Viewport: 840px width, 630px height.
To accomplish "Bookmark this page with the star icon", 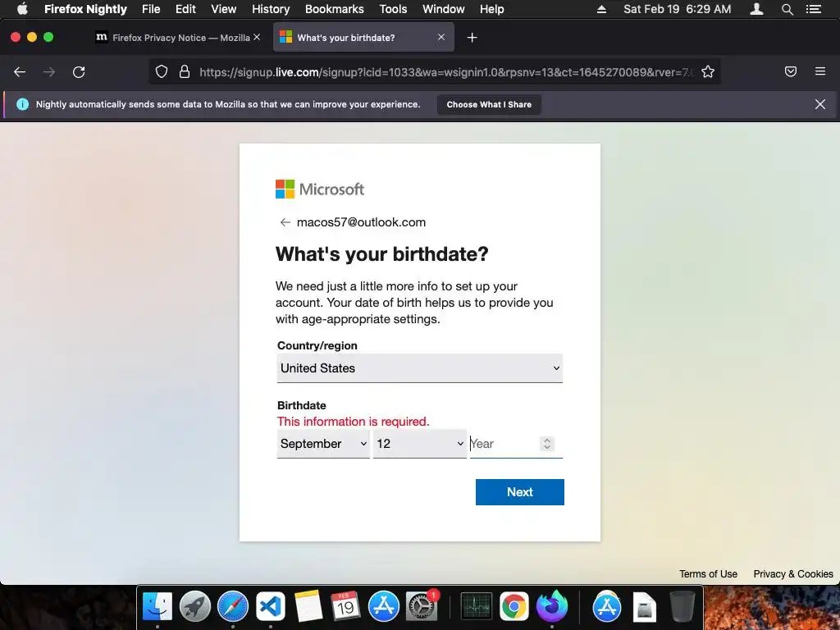I will [708, 72].
